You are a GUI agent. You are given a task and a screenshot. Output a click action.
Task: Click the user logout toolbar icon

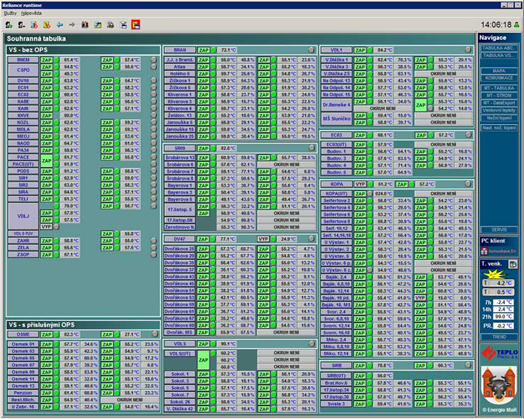(x=22, y=25)
